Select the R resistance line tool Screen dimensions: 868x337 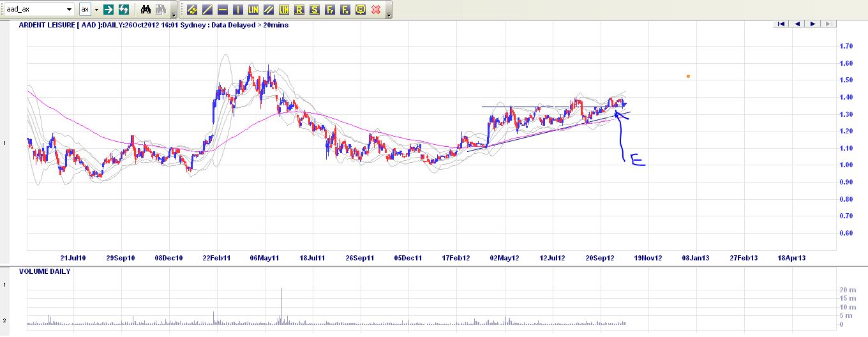pyautogui.click(x=299, y=10)
